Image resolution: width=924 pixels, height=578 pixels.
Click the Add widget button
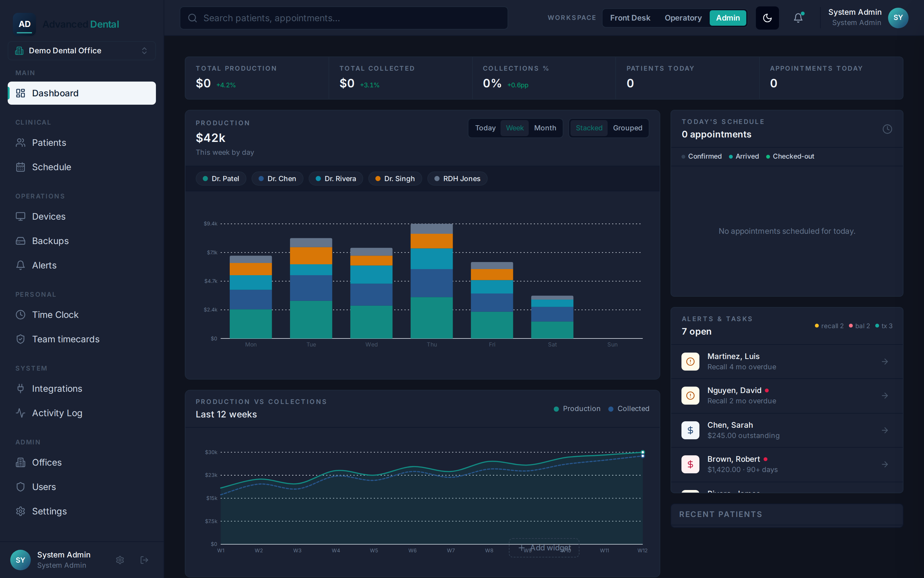pos(544,548)
